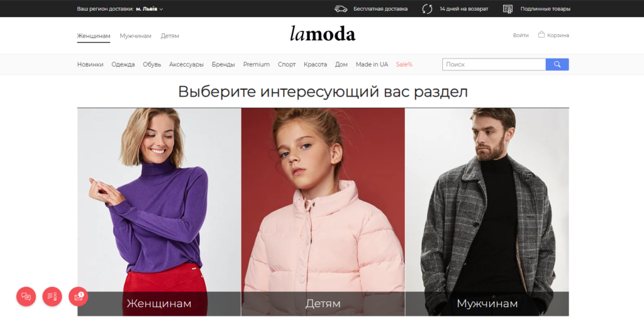
Task: Choose the Мужчинам man in plaid coat banner
Action: [487, 212]
